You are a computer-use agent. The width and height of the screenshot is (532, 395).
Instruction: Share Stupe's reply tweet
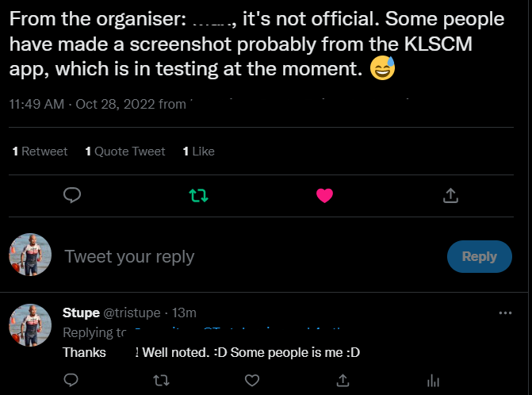pos(343,381)
